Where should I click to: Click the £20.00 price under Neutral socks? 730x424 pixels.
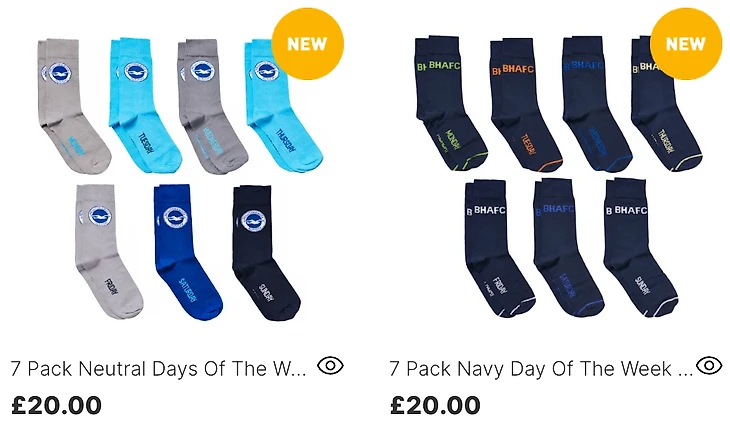point(56,405)
